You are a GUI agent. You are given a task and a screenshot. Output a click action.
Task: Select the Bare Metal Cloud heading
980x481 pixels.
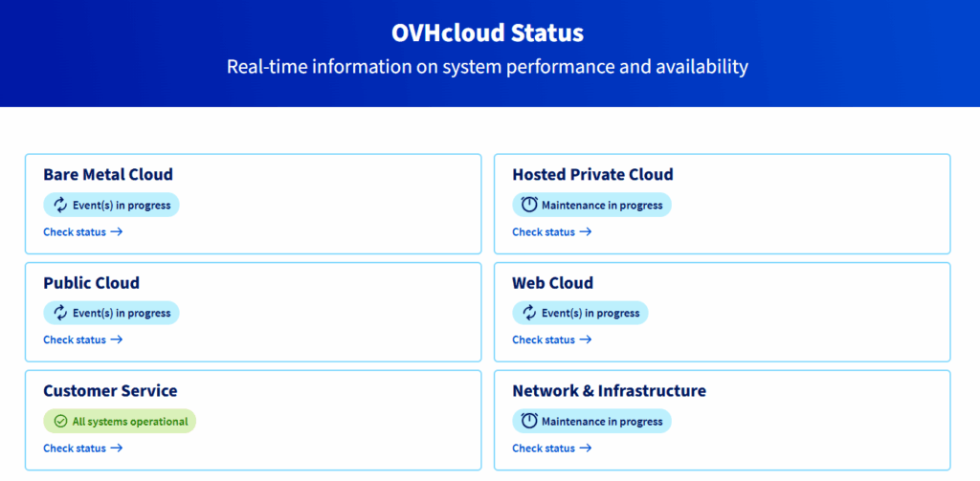pos(108,174)
